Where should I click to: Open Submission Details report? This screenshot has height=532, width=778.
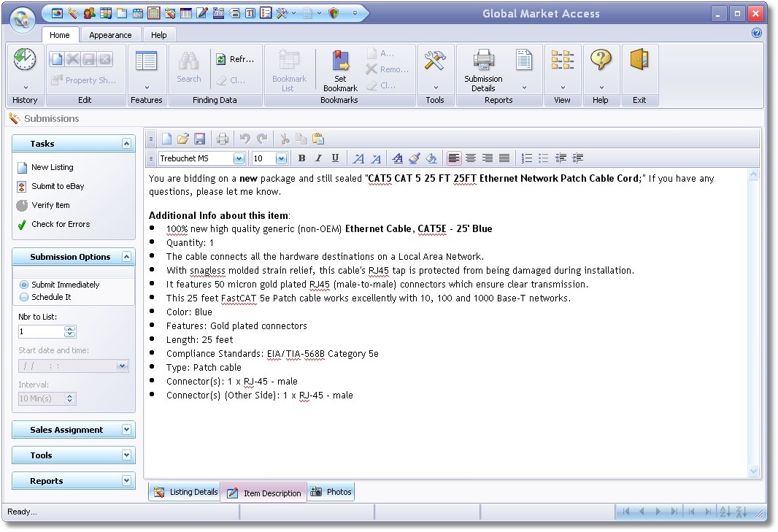click(483, 71)
